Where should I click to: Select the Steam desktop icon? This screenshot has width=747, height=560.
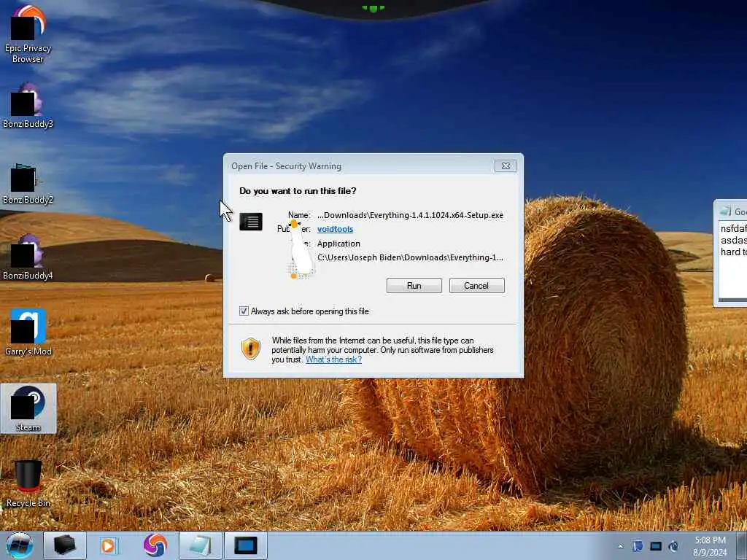(28, 408)
